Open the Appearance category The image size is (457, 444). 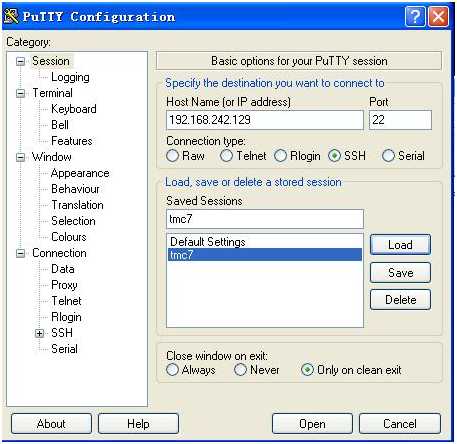click(80, 173)
